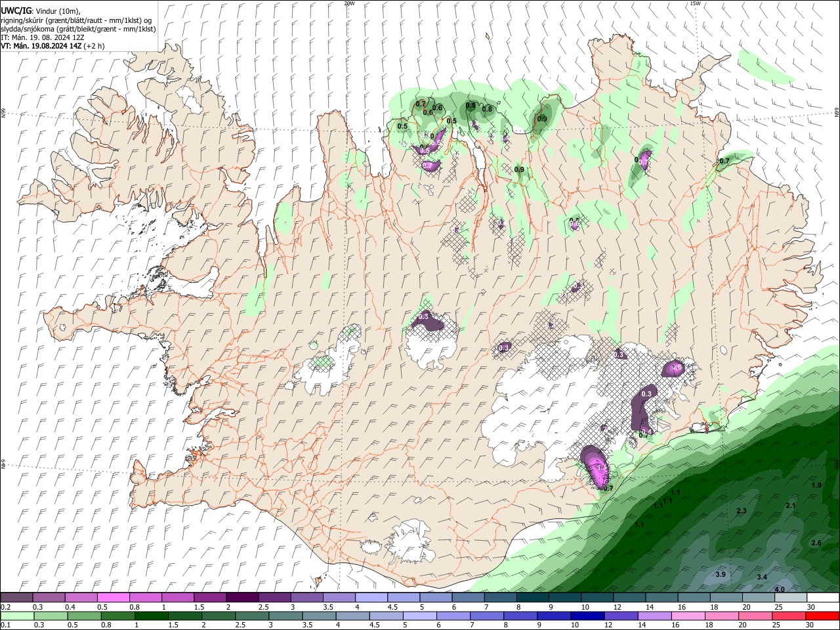
Task: Pick the lower legend dark green swatch labeled 1
Action: (x=152, y=616)
